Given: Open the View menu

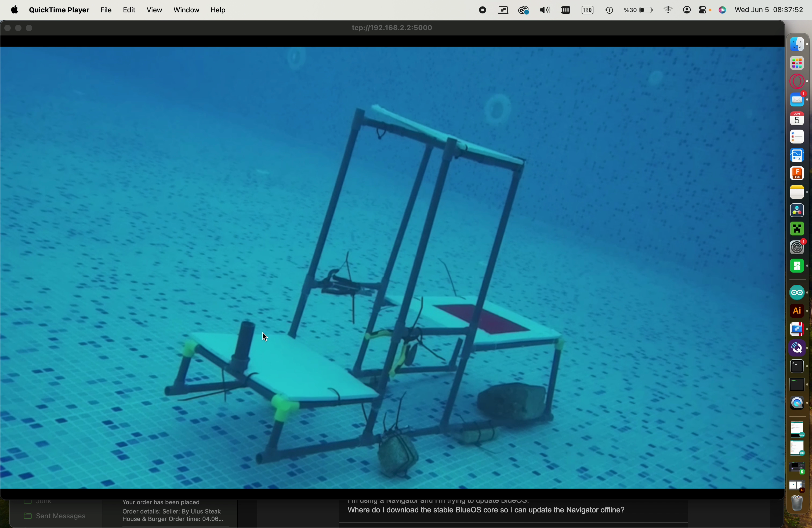Looking at the screenshot, I should tap(154, 10).
